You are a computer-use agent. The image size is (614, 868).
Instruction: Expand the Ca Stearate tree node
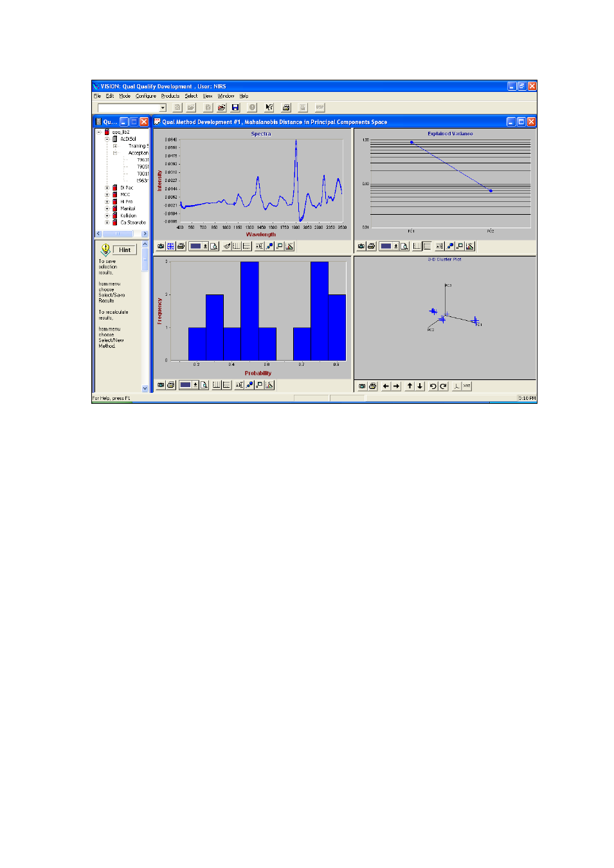click(107, 222)
